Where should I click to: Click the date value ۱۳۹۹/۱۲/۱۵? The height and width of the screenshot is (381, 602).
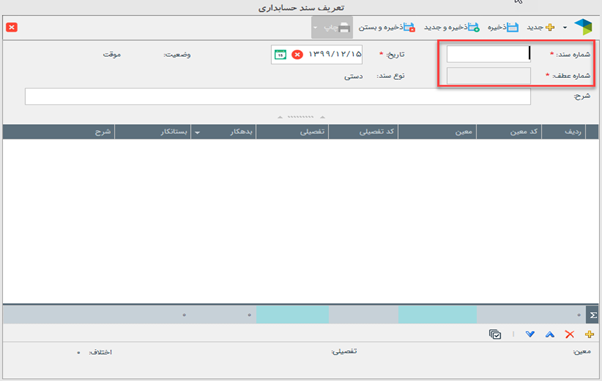click(335, 54)
